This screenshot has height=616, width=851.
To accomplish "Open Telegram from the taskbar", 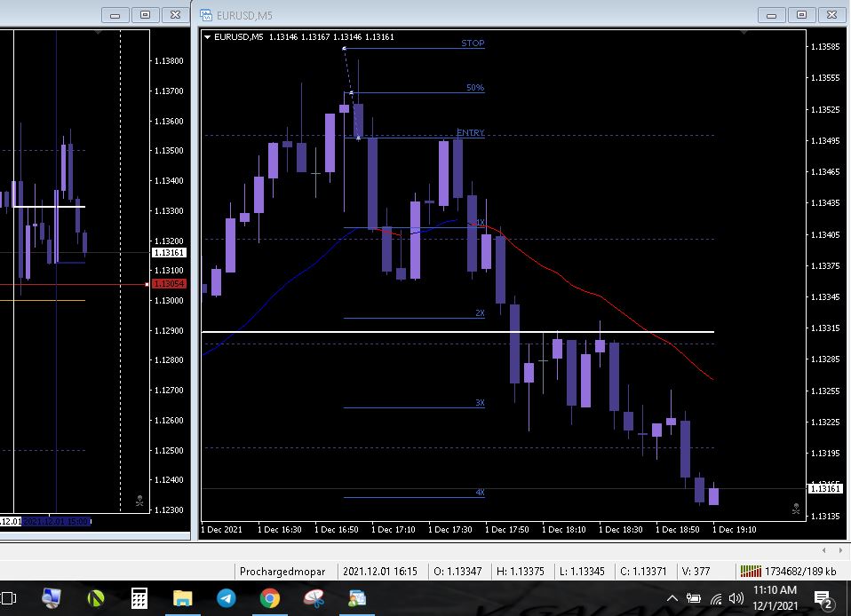I will pyautogui.click(x=227, y=598).
